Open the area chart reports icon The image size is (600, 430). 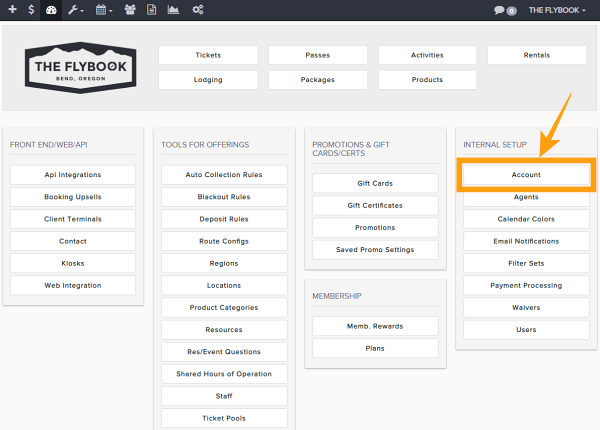pos(173,10)
